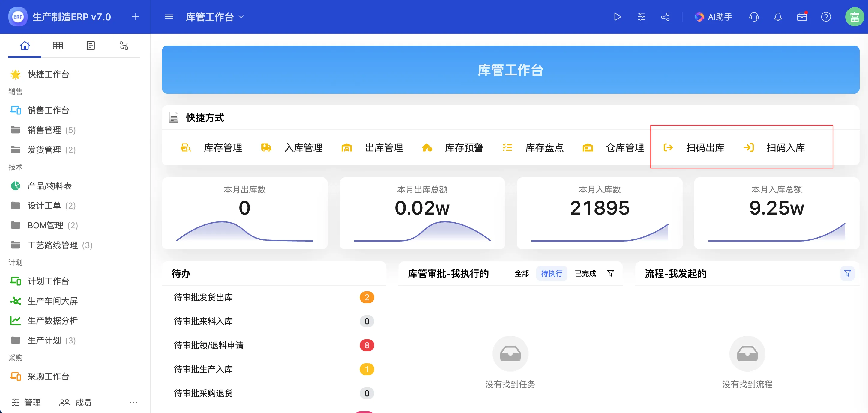Viewport: 868px width, 413px height.
Task: Select the 待执行 filter tab
Action: [x=552, y=274]
